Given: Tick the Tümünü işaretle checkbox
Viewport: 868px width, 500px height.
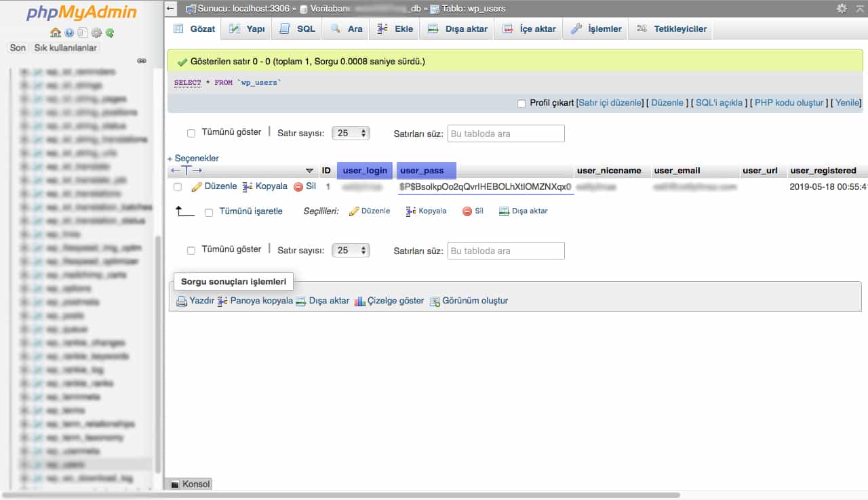Looking at the screenshot, I should [209, 211].
